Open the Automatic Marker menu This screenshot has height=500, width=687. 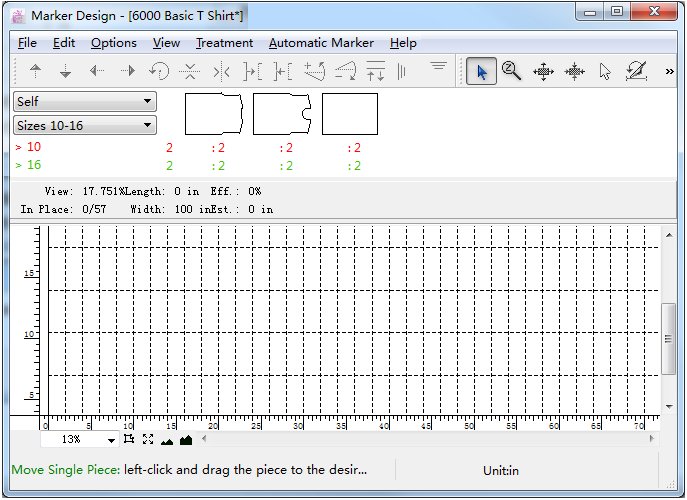pos(321,43)
